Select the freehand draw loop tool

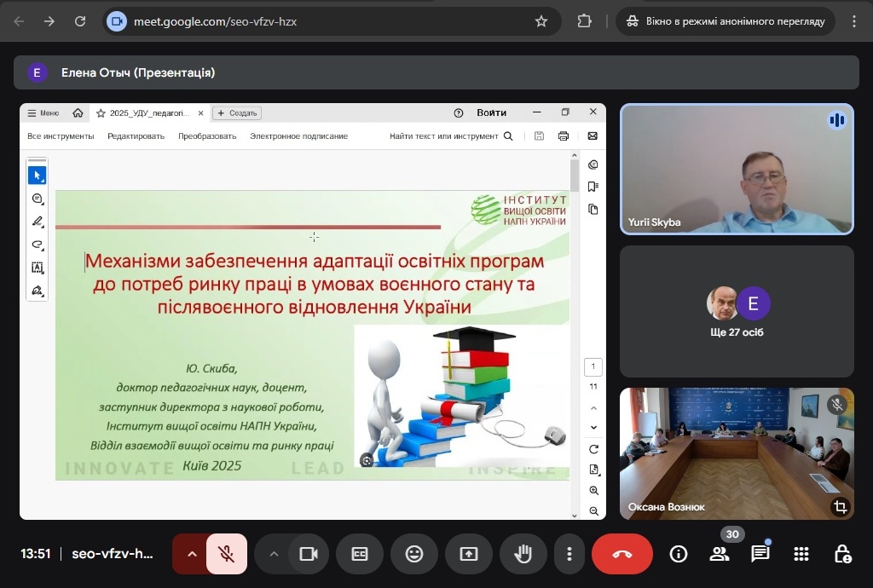(x=38, y=245)
